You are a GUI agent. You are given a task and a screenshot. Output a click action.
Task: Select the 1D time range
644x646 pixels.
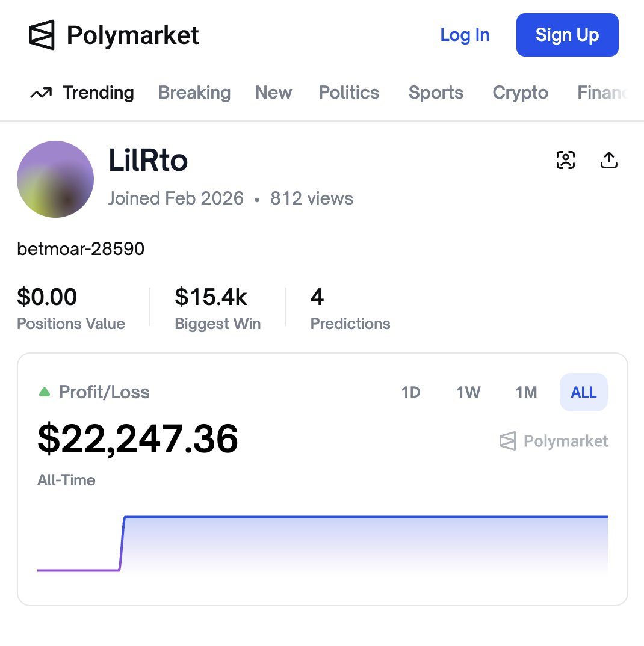(x=410, y=392)
